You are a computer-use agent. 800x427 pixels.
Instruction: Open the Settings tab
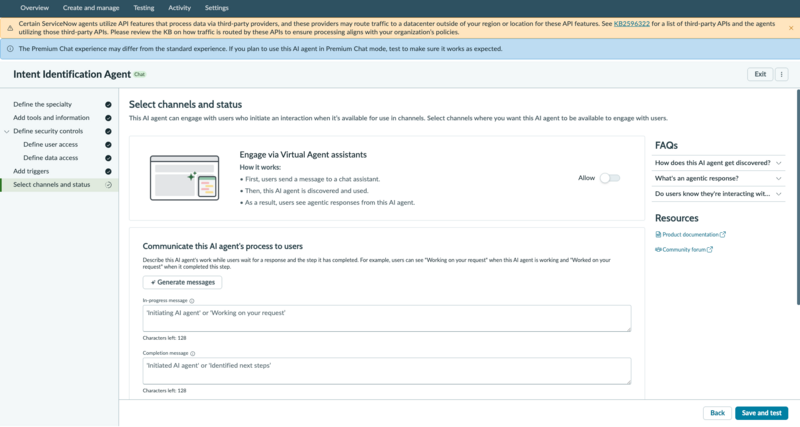[x=216, y=8]
